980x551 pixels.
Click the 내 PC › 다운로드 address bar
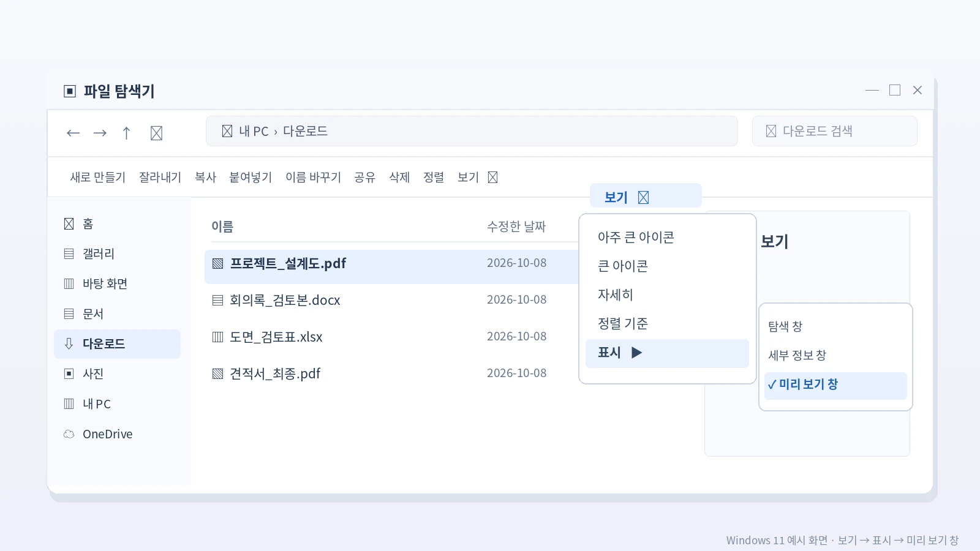tap(472, 131)
